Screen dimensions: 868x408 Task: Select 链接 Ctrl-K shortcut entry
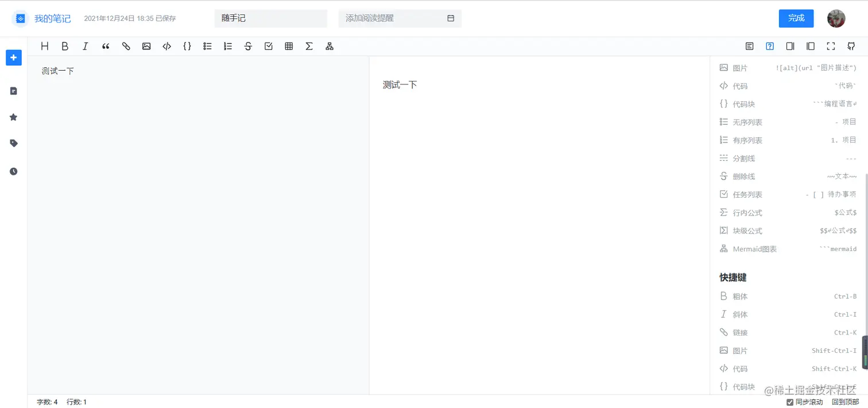pos(788,333)
